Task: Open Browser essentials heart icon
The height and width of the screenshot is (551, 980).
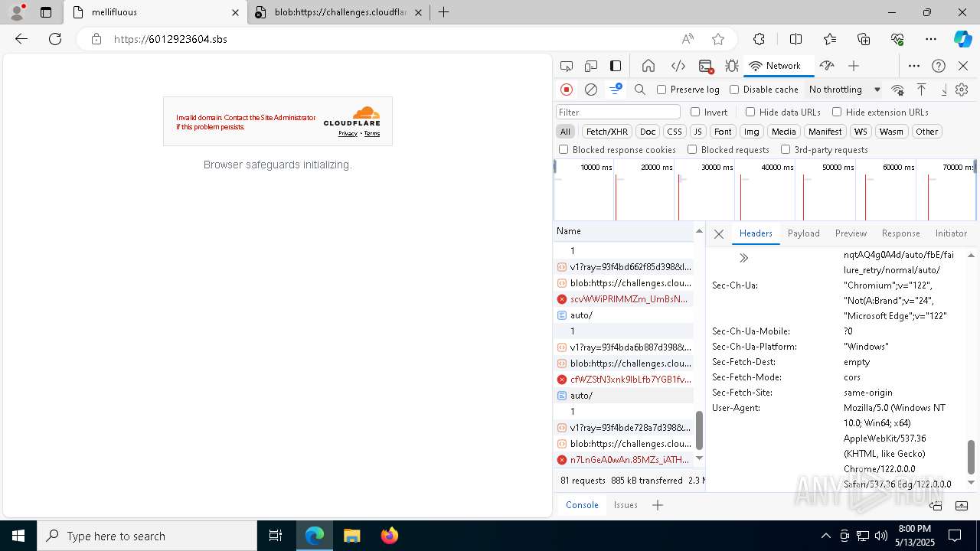Action: click(897, 39)
